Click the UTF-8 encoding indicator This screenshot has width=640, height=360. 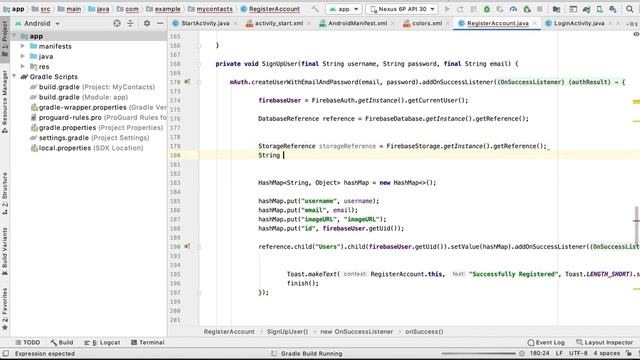point(578,353)
